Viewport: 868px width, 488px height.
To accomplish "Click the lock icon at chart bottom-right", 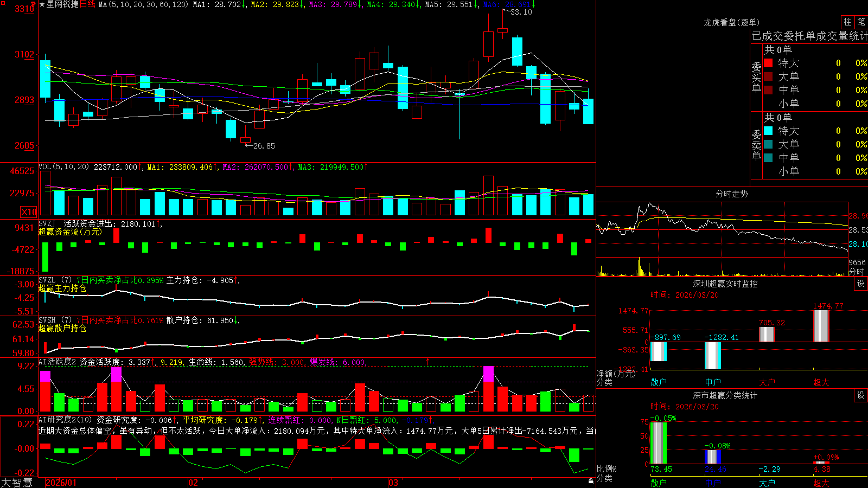I will click(x=591, y=481).
